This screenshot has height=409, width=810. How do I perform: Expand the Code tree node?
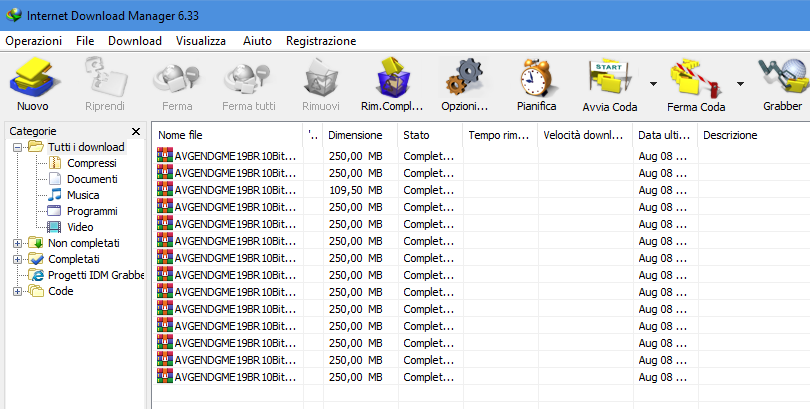18,291
